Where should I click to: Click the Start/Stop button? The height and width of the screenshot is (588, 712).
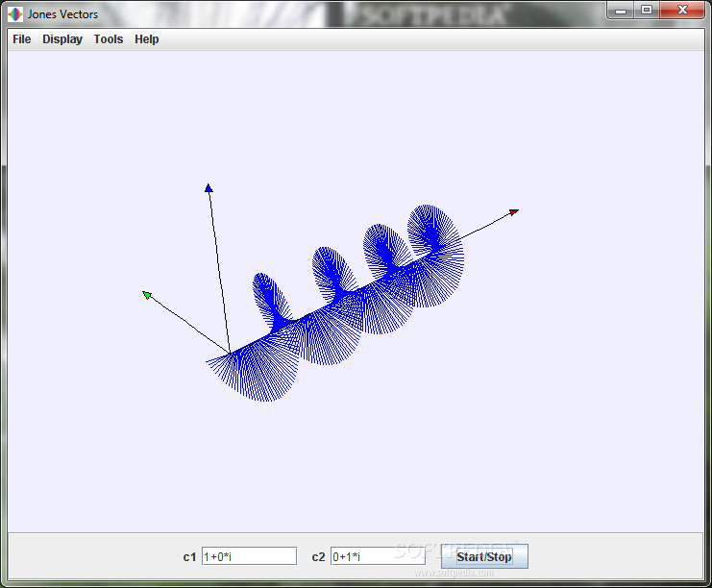click(x=484, y=556)
